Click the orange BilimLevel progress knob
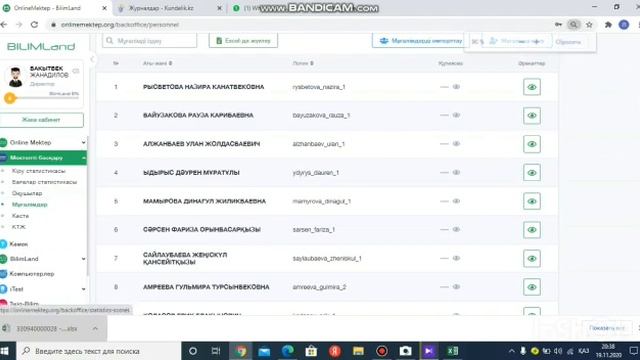This screenshot has height=360, width=640. 10,98
